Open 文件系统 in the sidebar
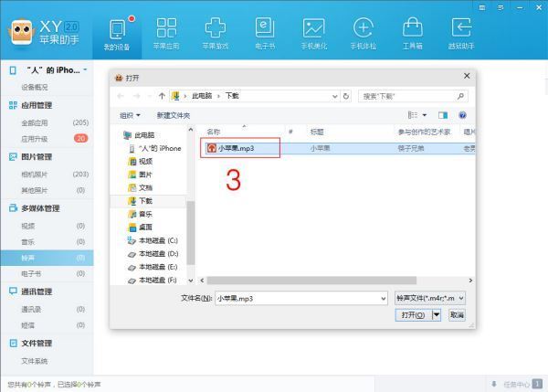 (x=35, y=361)
